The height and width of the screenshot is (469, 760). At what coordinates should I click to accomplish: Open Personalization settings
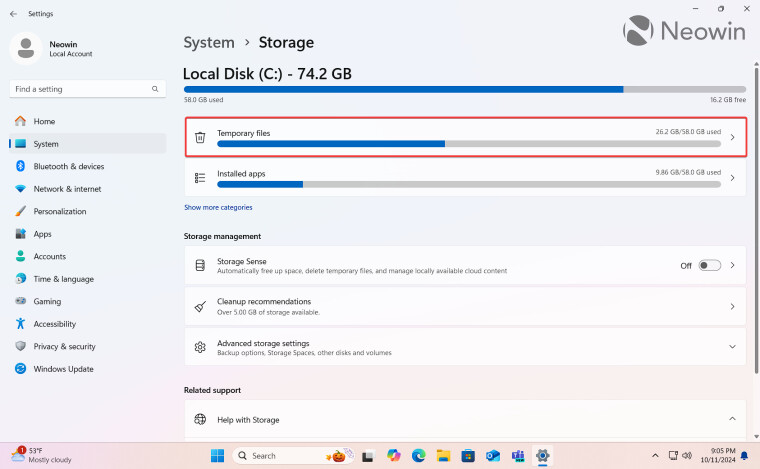(x=87, y=211)
